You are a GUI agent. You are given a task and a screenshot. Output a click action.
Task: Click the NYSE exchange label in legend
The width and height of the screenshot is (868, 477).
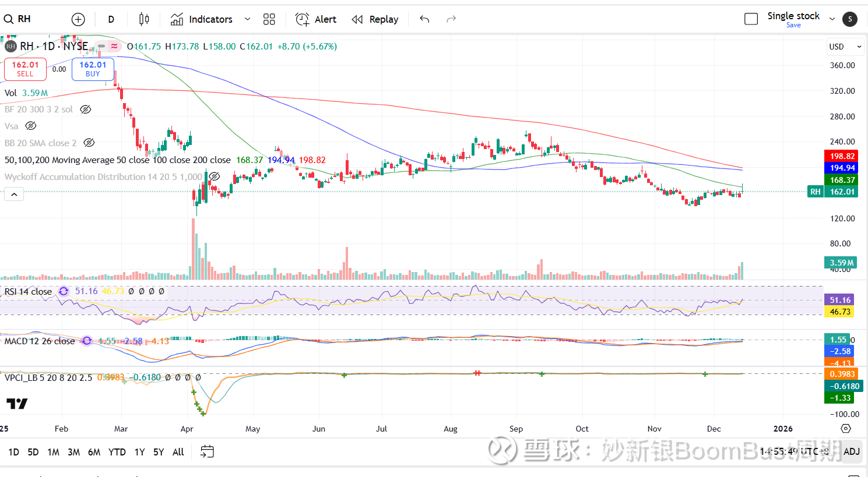75,47
